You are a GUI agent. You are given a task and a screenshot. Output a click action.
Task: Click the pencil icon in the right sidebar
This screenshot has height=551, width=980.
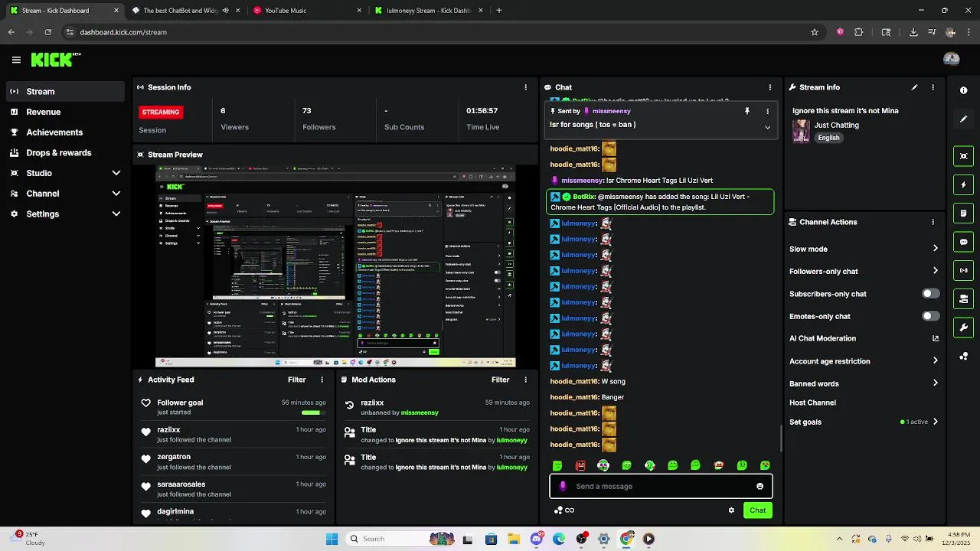click(963, 119)
